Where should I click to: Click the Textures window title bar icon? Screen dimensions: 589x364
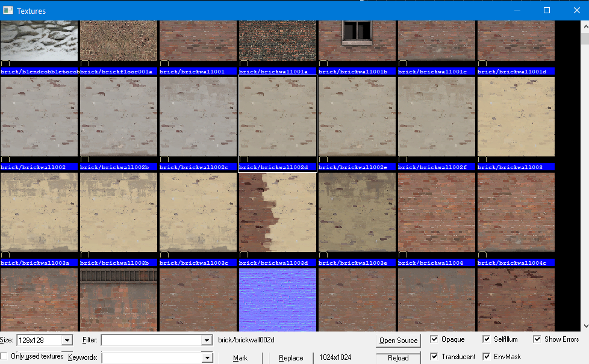pos(8,10)
